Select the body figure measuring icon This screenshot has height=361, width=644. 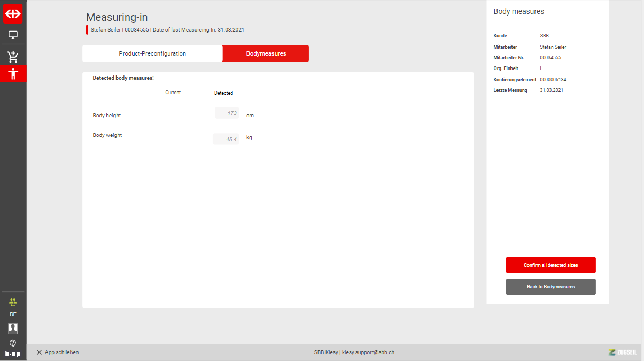(13, 74)
